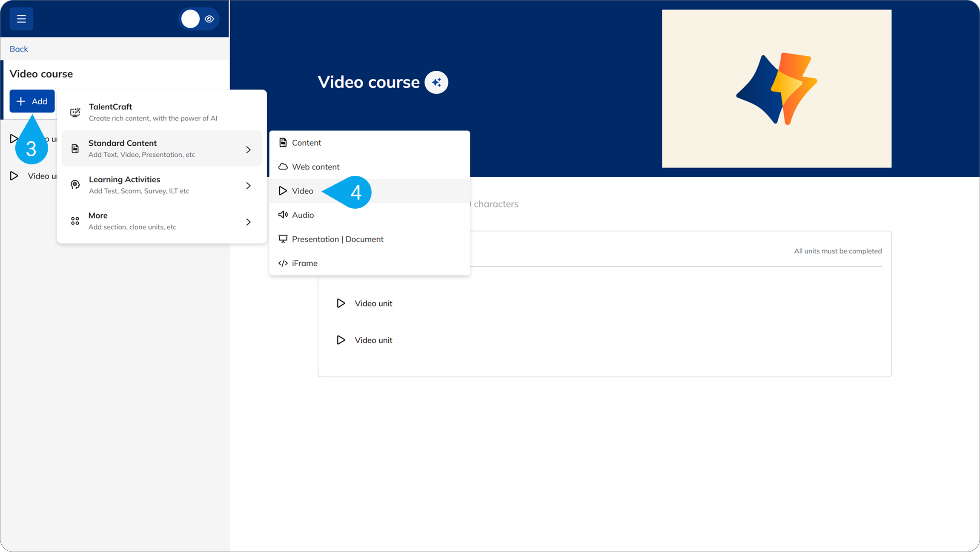Viewport: 980px width, 552px height.
Task: Open the first Video unit in the unit list
Action: coord(373,303)
